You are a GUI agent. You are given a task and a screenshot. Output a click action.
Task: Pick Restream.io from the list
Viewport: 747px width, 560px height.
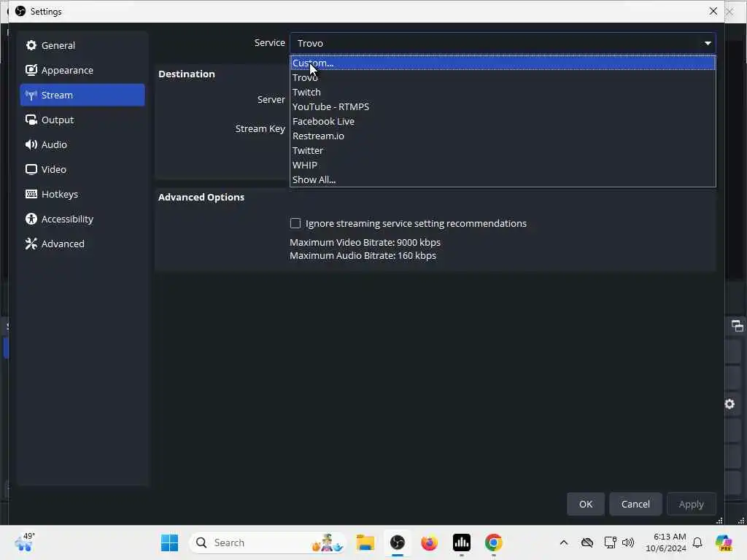(x=503, y=136)
